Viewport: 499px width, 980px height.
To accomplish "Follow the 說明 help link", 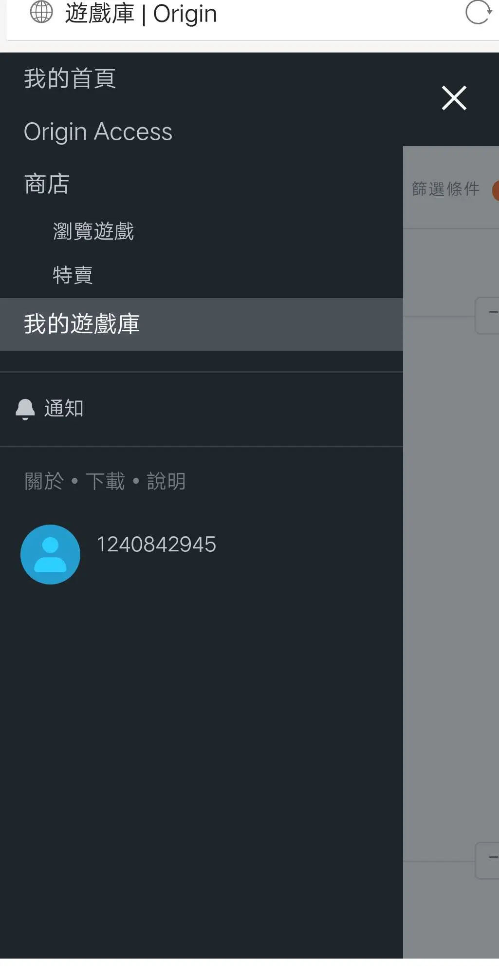I will tap(166, 482).
